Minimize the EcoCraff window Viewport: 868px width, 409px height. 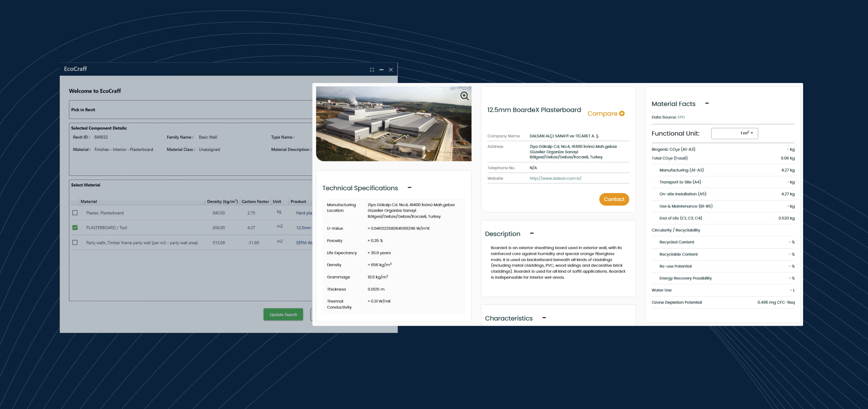[381, 70]
